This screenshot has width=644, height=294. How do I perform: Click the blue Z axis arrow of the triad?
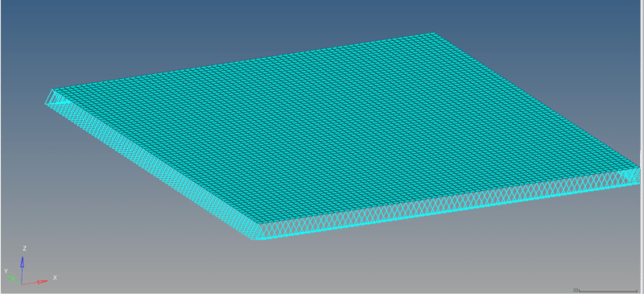(23, 270)
